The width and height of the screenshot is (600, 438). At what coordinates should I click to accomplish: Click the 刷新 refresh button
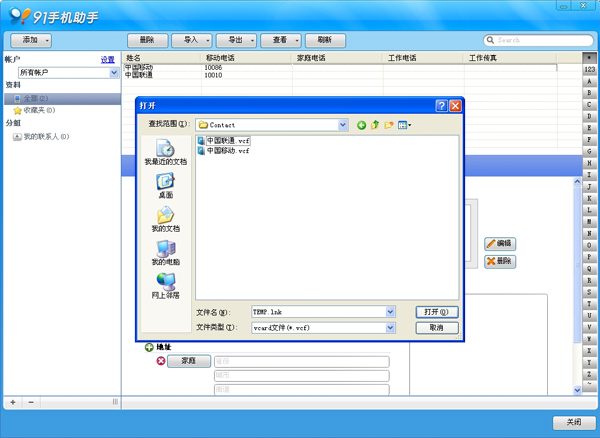point(325,40)
